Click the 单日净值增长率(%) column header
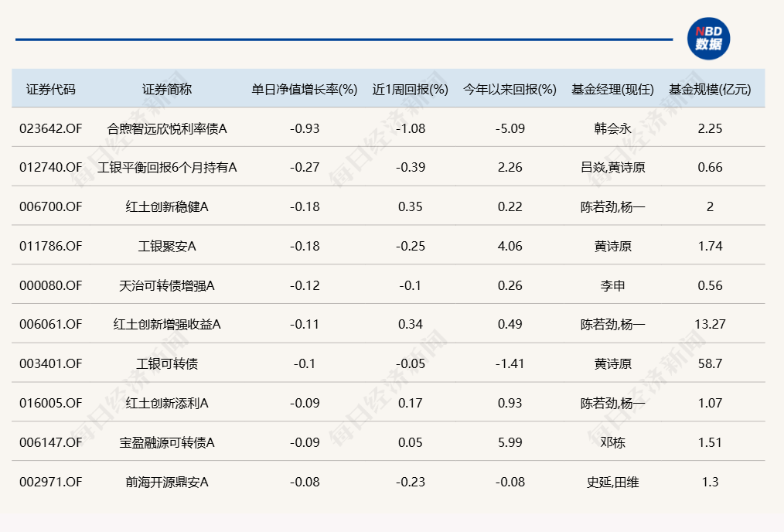The width and height of the screenshot is (784, 532). point(305,90)
